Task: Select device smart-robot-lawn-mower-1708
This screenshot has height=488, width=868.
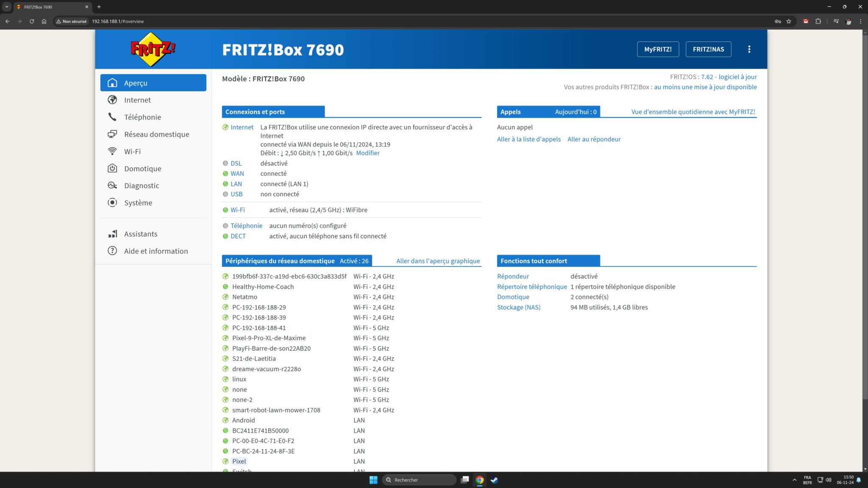Action: point(276,410)
